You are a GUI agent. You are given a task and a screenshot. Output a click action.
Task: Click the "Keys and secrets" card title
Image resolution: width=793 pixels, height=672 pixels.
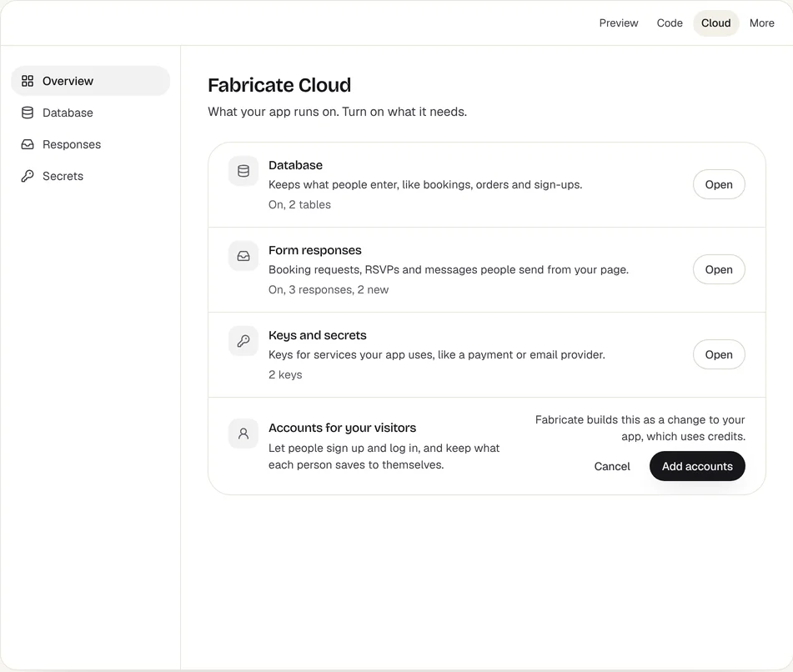coord(318,335)
